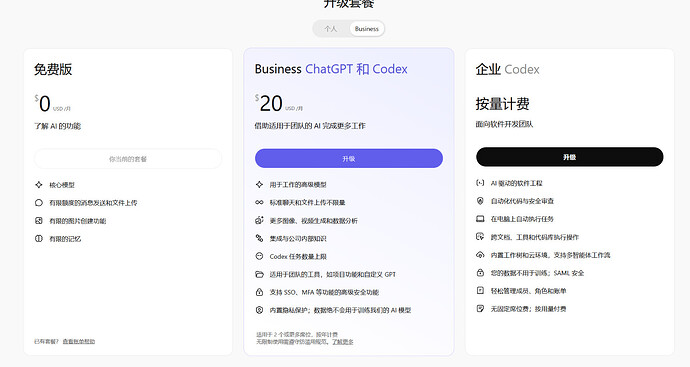The width and height of the screenshot is (690, 367).
Task: Click the 轻松管理成员、角色和账单 feature text
Action: 529,291
